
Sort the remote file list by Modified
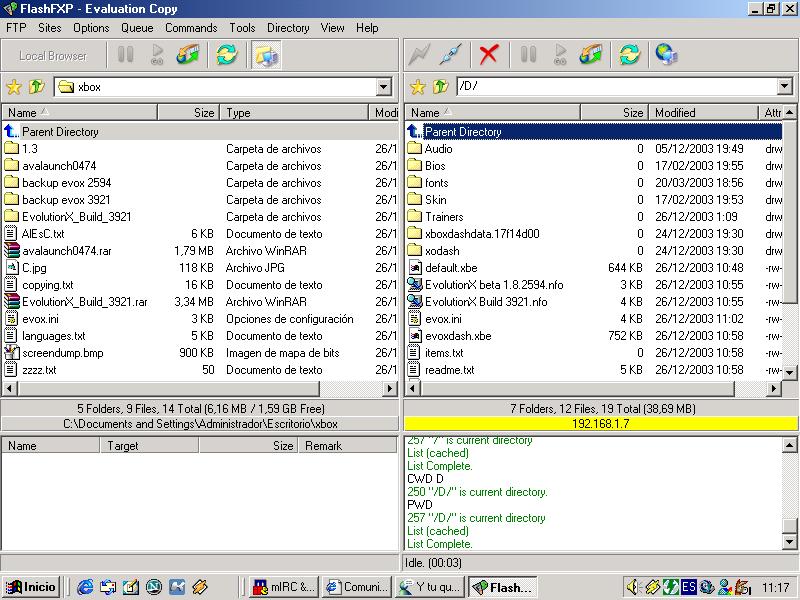703,113
